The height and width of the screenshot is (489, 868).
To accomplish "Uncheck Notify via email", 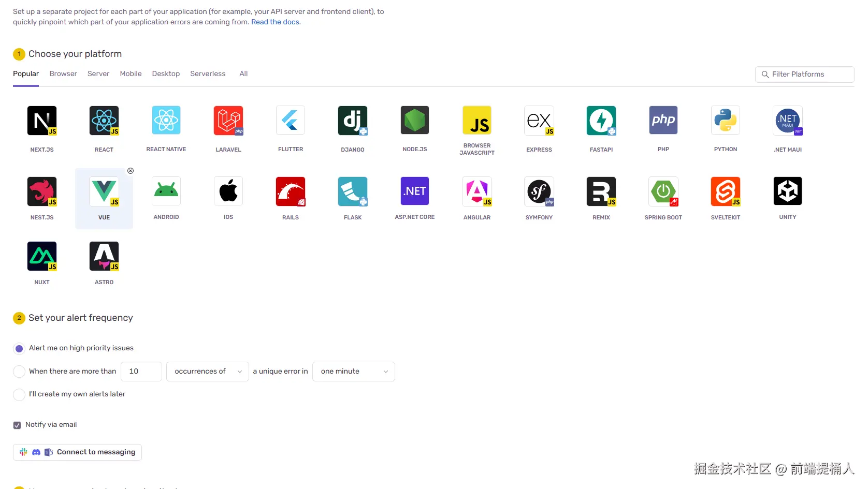I will click(17, 424).
